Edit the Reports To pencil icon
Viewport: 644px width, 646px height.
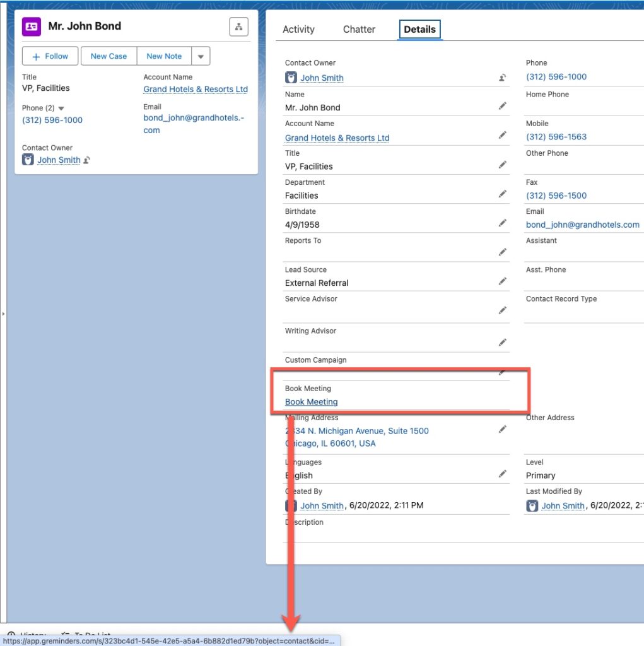[502, 252]
